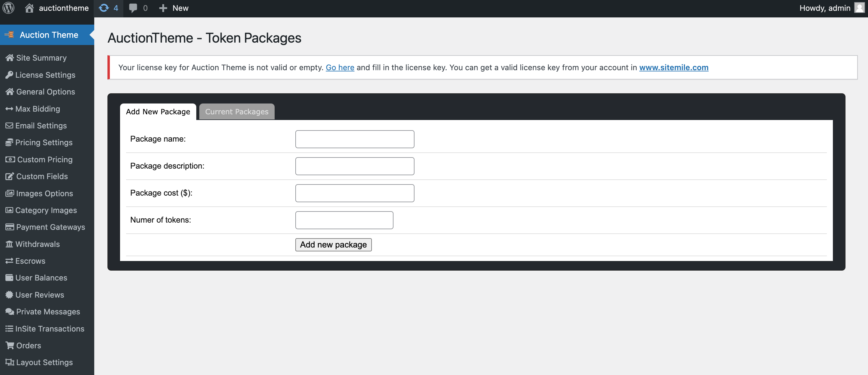The image size is (868, 375).
Task: Click the Withdrawals bank icon
Action: tap(9, 244)
